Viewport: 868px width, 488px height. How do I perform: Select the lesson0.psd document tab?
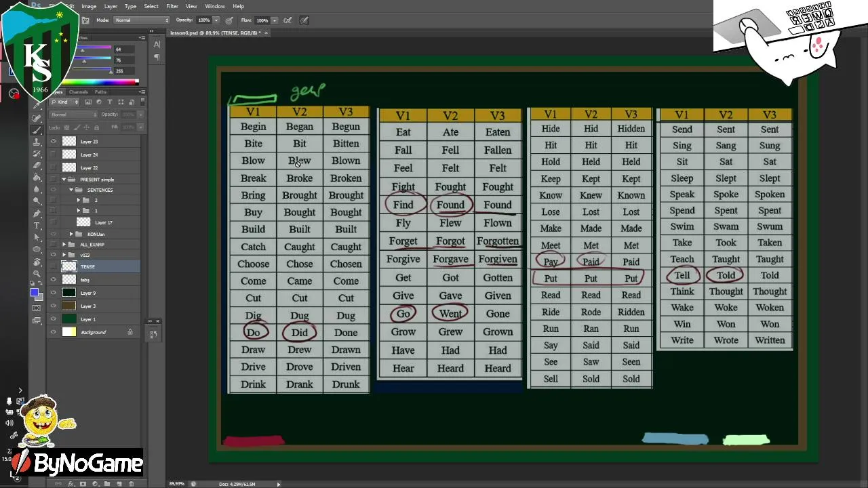215,33
